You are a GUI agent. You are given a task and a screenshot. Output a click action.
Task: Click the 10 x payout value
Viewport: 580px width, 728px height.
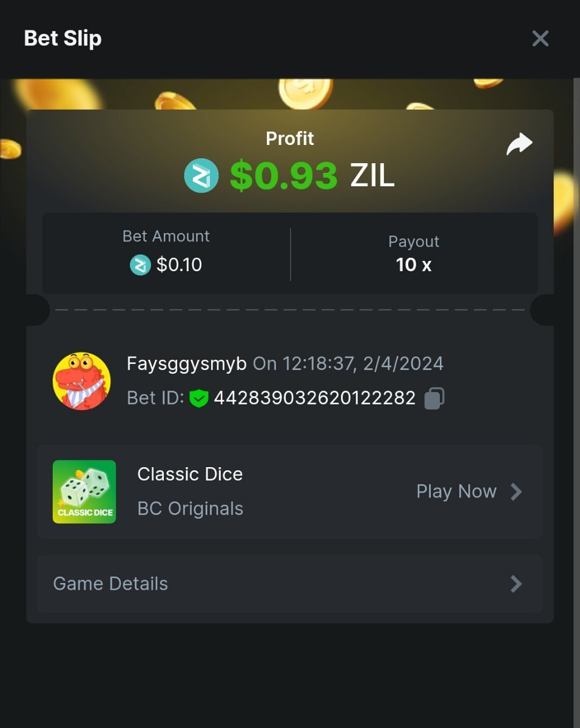[414, 265]
